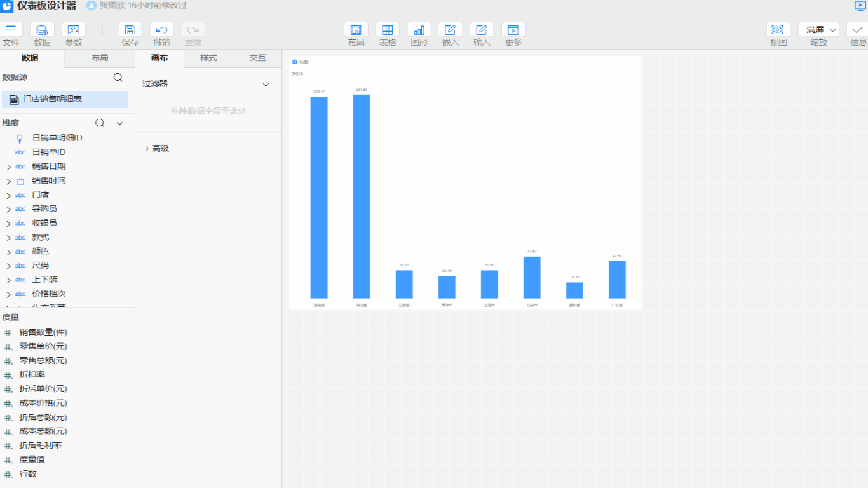Screen dimensions: 868x488
Task: Search data sources with magnifier icon
Action: coord(118,78)
